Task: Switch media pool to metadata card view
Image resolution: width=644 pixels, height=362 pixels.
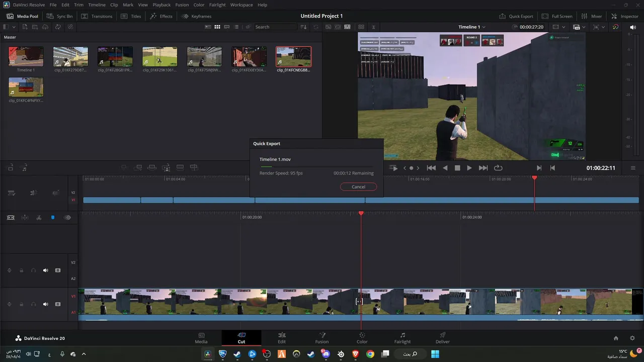Action: click(208, 27)
